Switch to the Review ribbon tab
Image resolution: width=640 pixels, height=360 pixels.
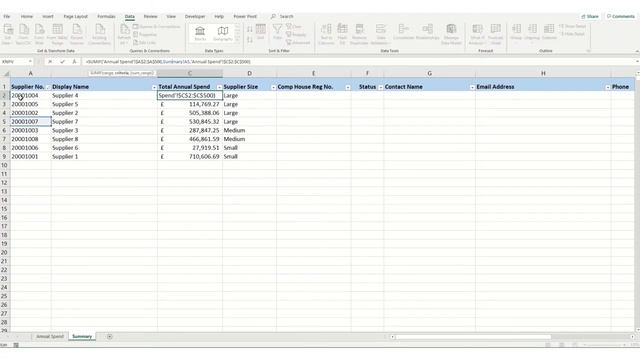point(150,16)
